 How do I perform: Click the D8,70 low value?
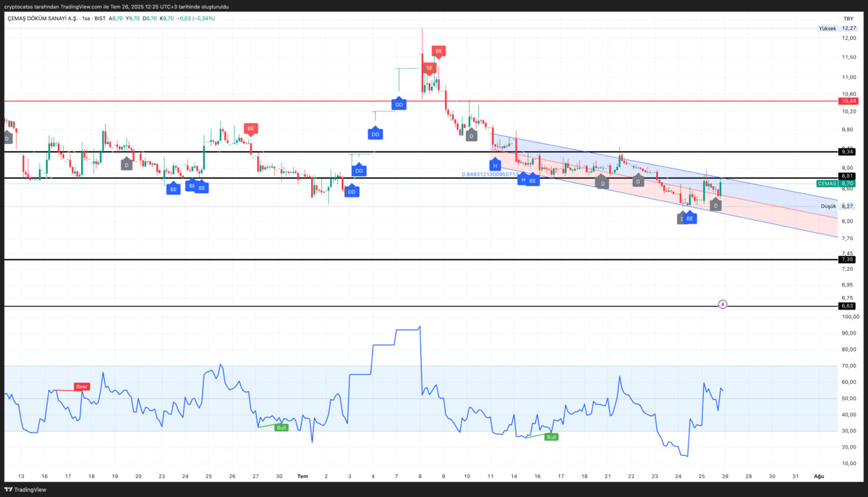tap(150, 18)
